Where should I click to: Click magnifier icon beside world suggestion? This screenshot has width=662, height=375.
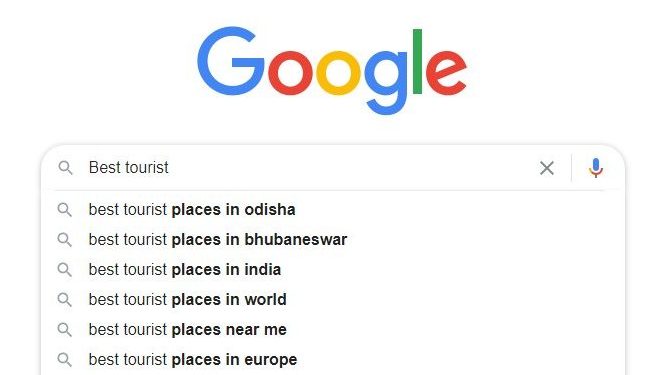pyautogui.click(x=65, y=299)
